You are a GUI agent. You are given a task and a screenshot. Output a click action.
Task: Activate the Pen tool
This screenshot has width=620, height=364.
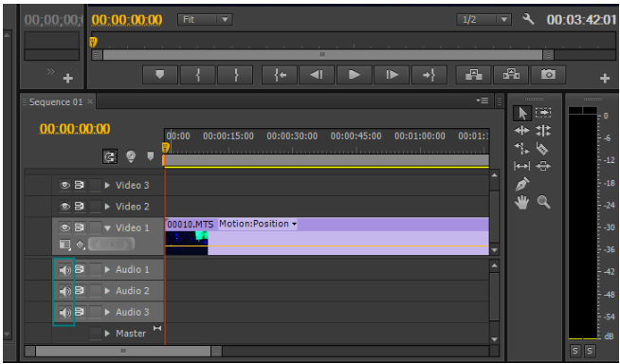[522, 184]
